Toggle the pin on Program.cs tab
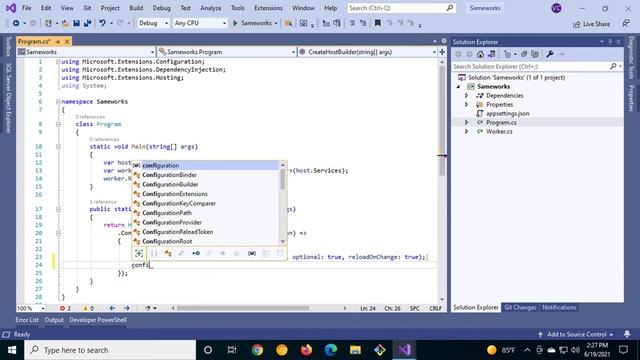This screenshot has width=640, height=360. 58,41
